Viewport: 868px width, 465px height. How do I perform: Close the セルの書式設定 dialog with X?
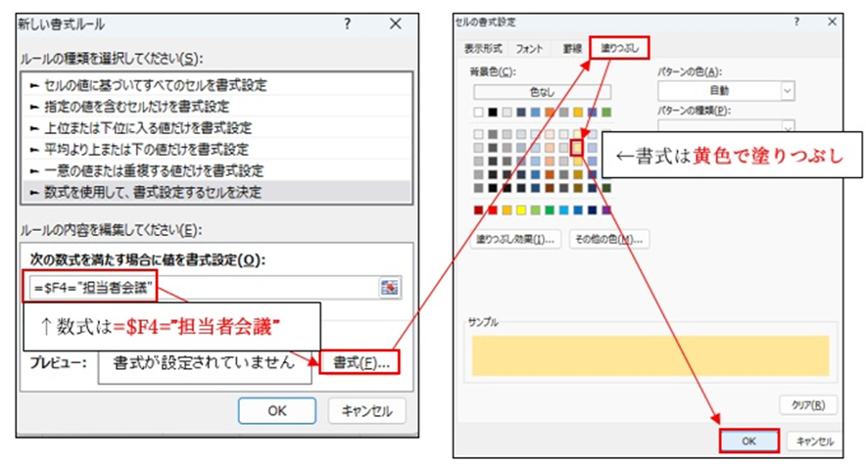click(831, 22)
